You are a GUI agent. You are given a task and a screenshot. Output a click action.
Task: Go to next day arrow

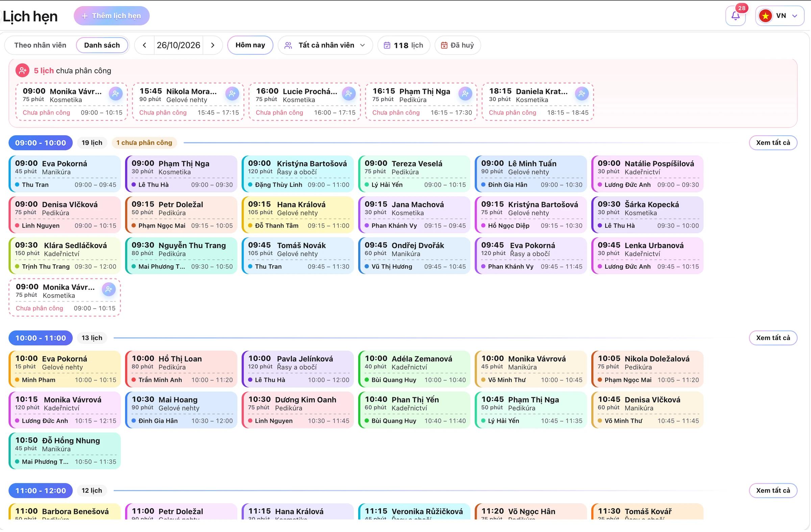(x=213, y=45)
